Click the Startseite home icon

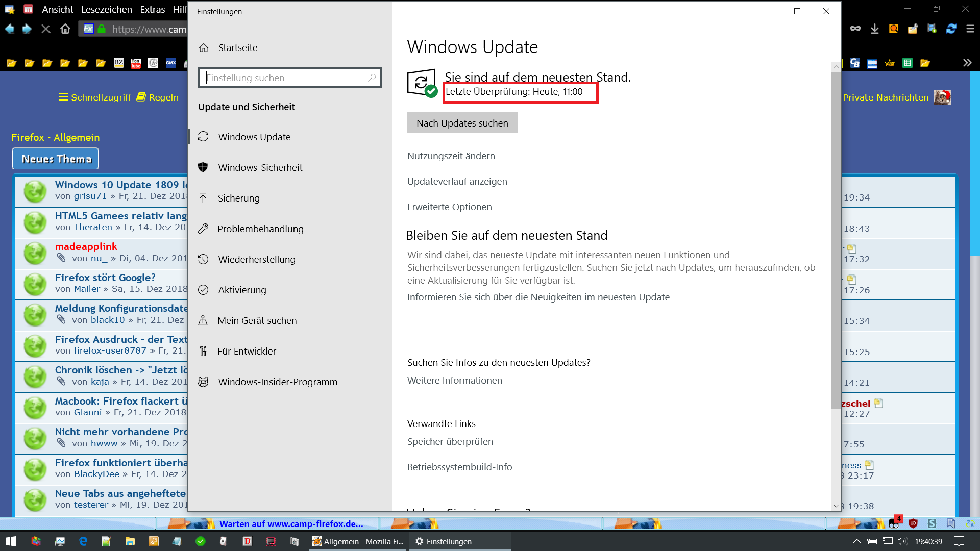point(204,47)
